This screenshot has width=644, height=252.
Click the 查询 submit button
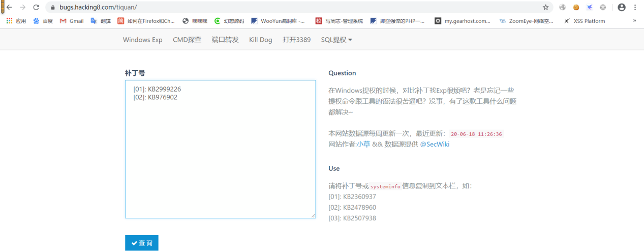[x=142, y=243]
